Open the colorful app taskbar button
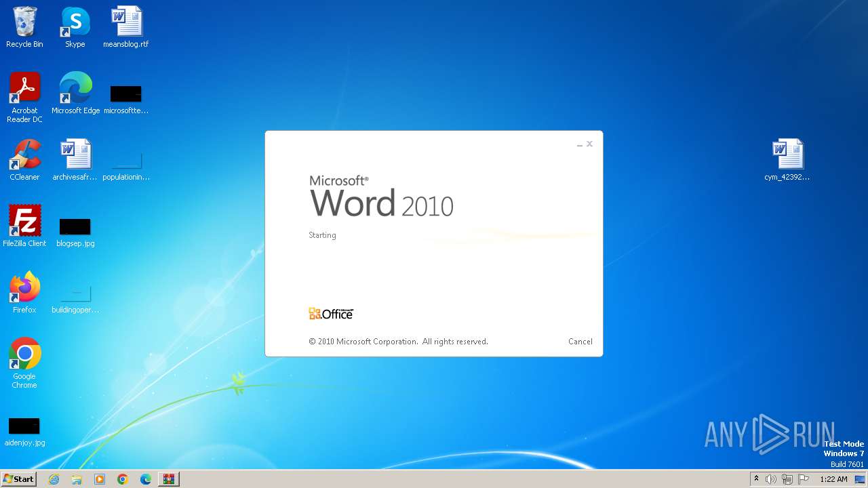Image resolution: width=868 pixels, height=488 pixels. coord(169,479)
